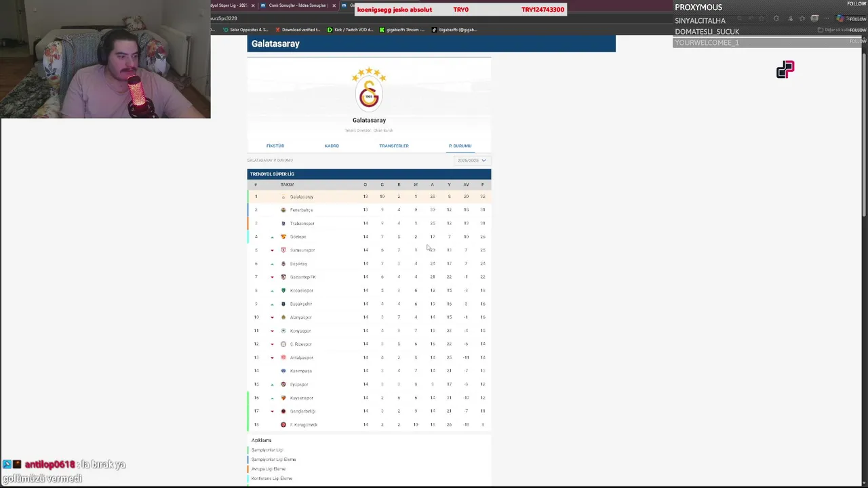This screenshot has width=868, height=488.
Task: Click the Gençlerbirliği team badge
Action: [283, 411]
